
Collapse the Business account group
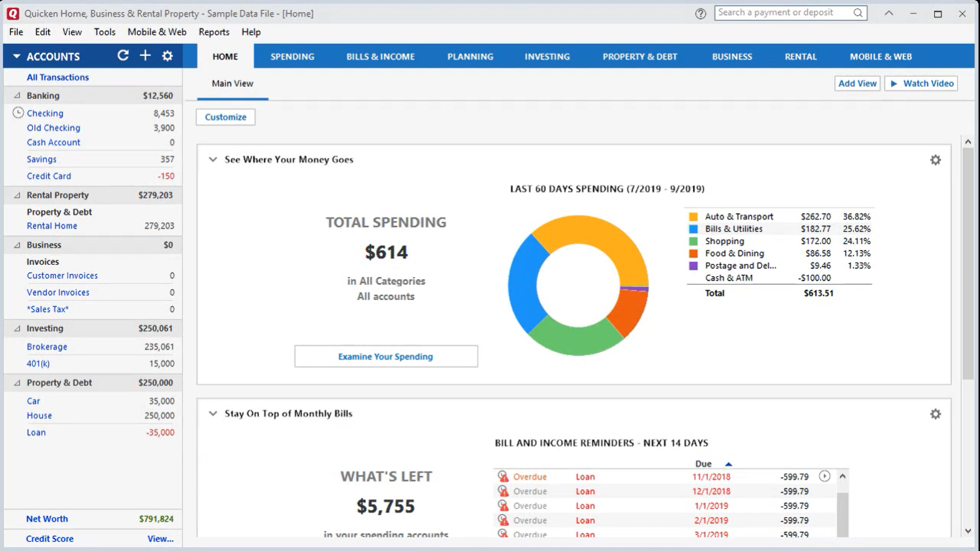click(17, 245)
